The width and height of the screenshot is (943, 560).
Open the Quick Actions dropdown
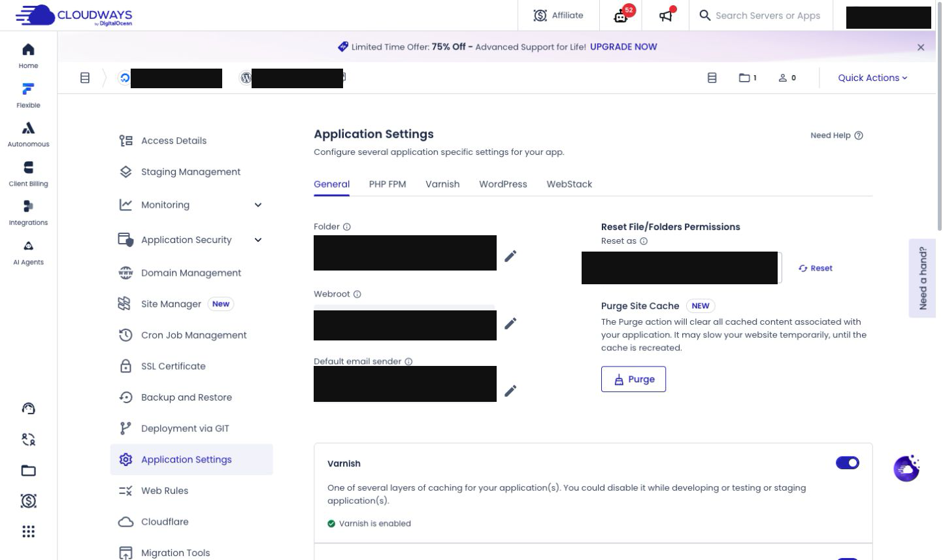tap(872, 78)
